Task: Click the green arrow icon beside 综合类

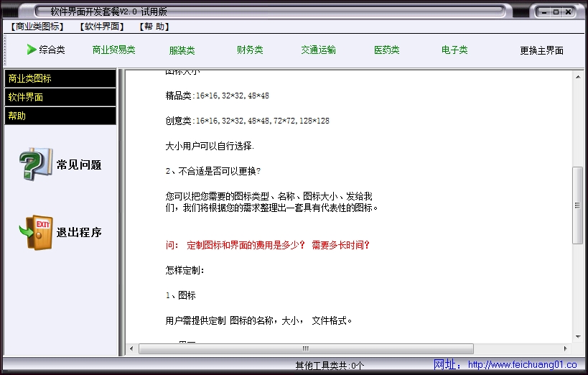Action: click(x=31, y=50)
